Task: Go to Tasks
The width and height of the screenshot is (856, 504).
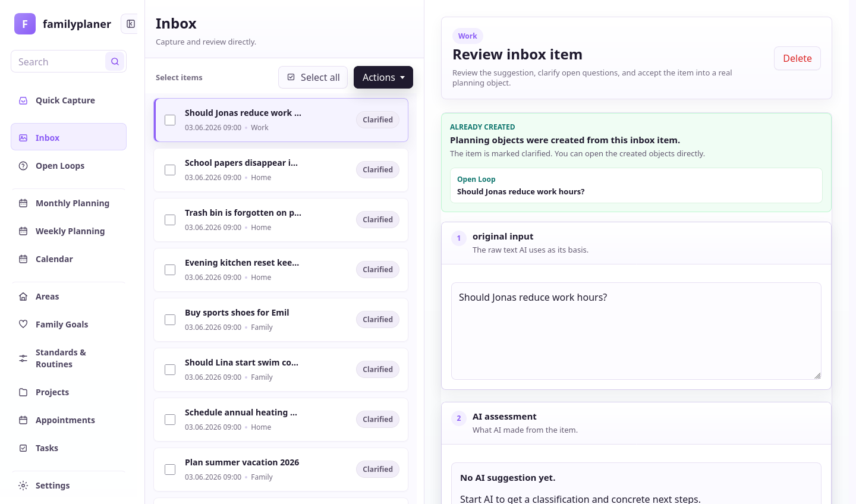Action: 68,448
